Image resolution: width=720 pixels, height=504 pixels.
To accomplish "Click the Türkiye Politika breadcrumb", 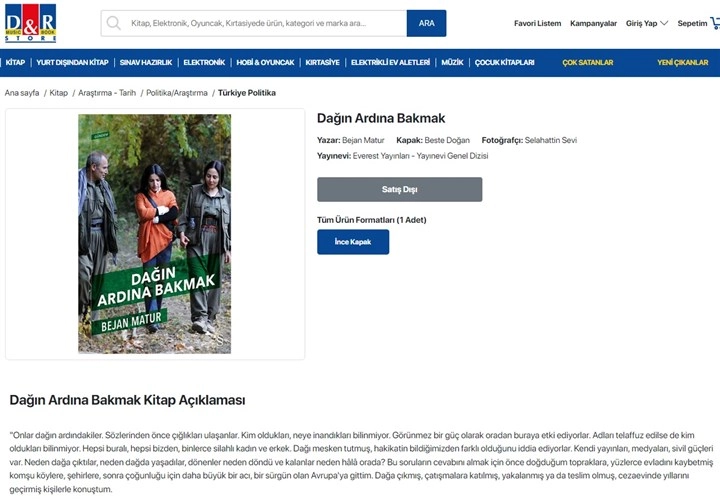I will [247, 93].
